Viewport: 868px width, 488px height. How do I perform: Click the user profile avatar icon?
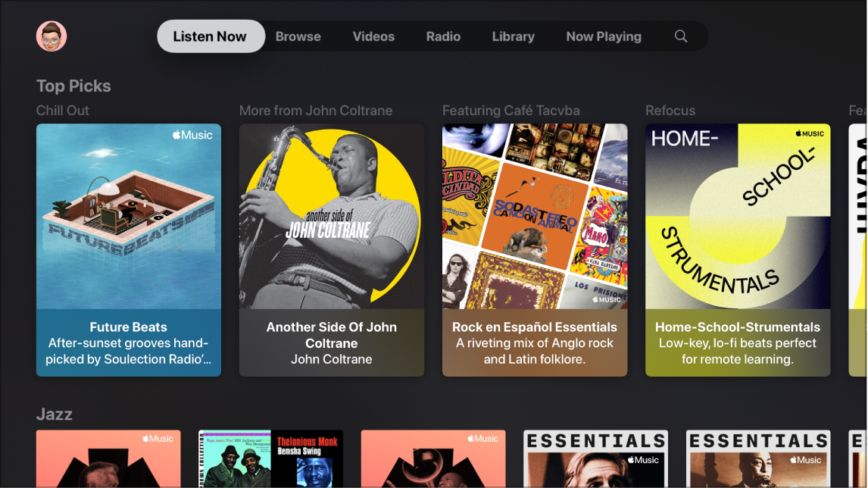tap(50, 35)
